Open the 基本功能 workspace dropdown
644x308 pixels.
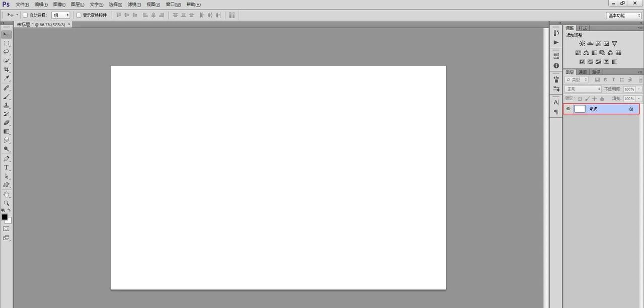(624, 15)
